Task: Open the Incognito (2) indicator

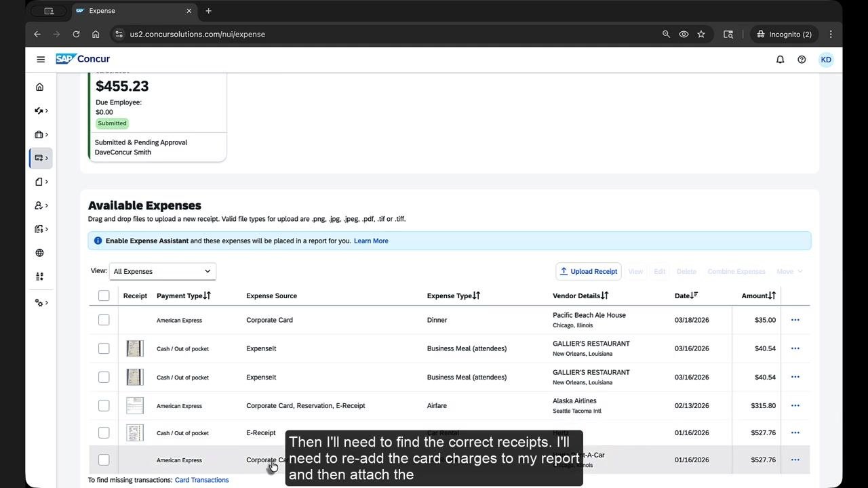Action: 785,34
